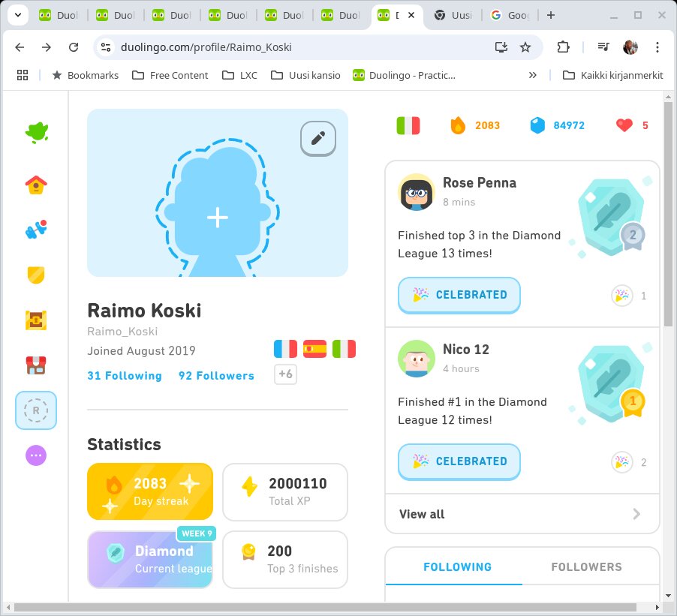
Task: Open Quests via the treasure chest icon
Action: click(36, 320)
